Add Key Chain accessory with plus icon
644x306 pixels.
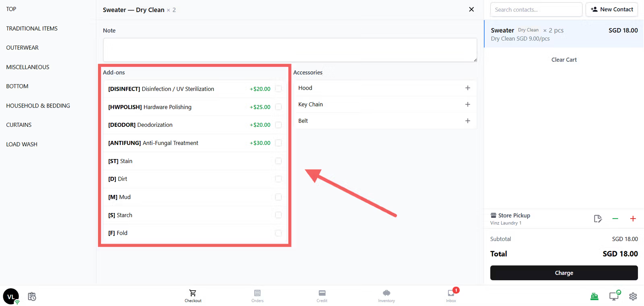[468, 104]
